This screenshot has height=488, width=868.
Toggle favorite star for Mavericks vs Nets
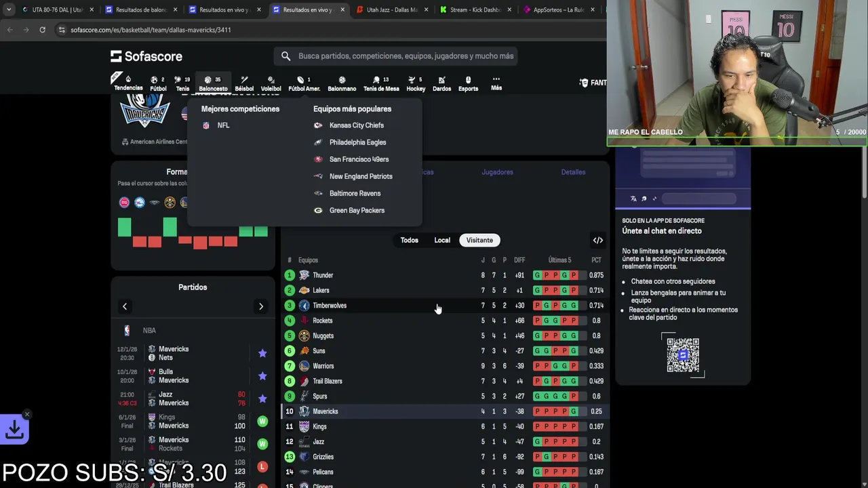[262, 353]
